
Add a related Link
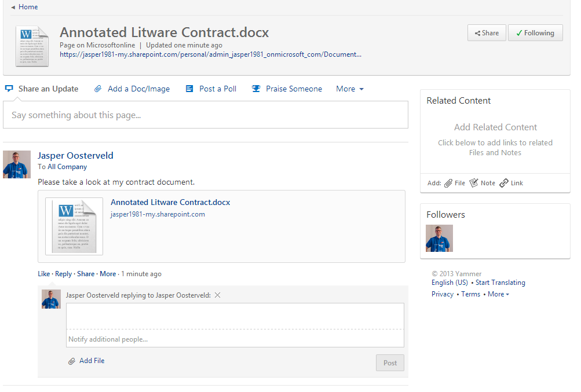(517, 183)
